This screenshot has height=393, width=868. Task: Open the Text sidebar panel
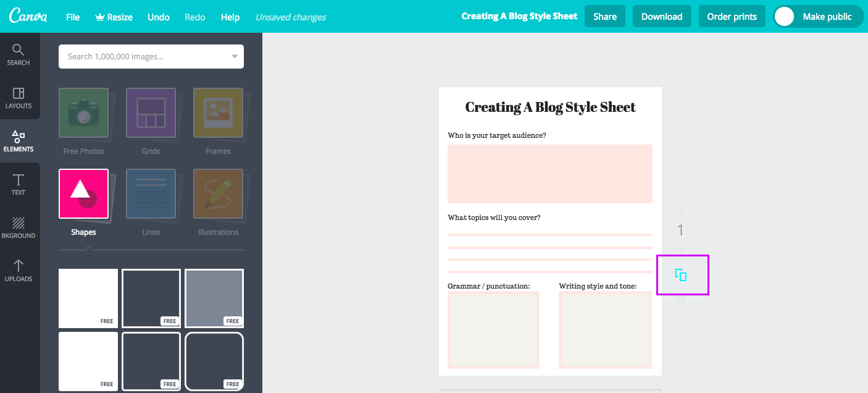pyautogui.click(x=19, y=184)
